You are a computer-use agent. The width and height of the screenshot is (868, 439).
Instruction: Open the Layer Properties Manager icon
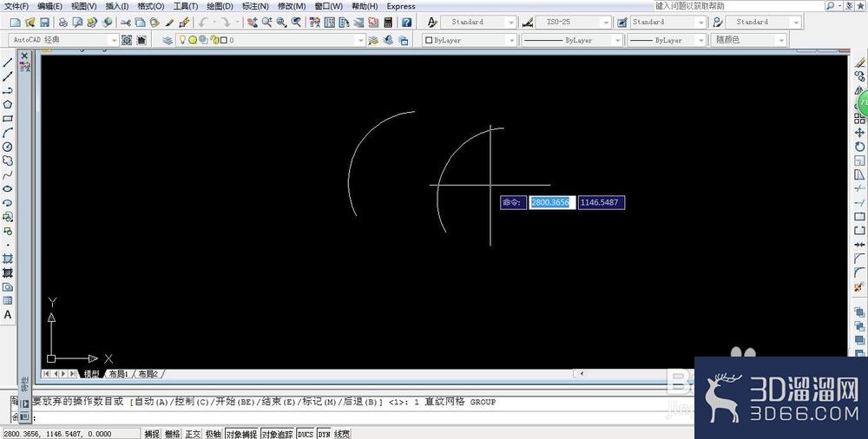click(168, 40)
